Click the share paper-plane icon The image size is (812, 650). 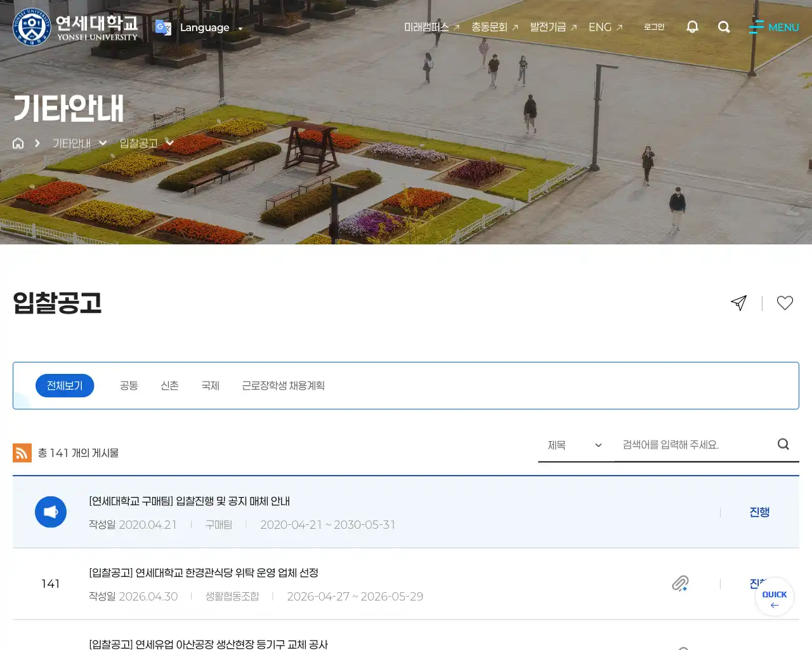point(739,303)
